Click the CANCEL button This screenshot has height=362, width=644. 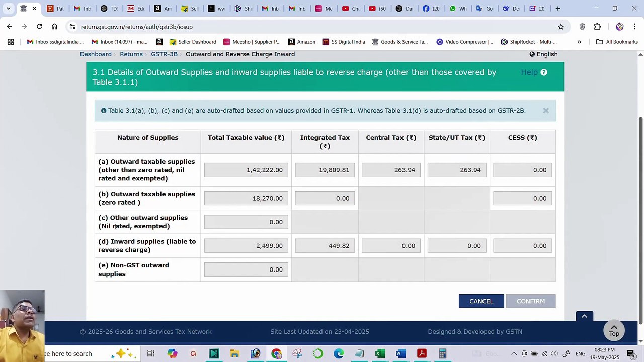pos(481,301)
